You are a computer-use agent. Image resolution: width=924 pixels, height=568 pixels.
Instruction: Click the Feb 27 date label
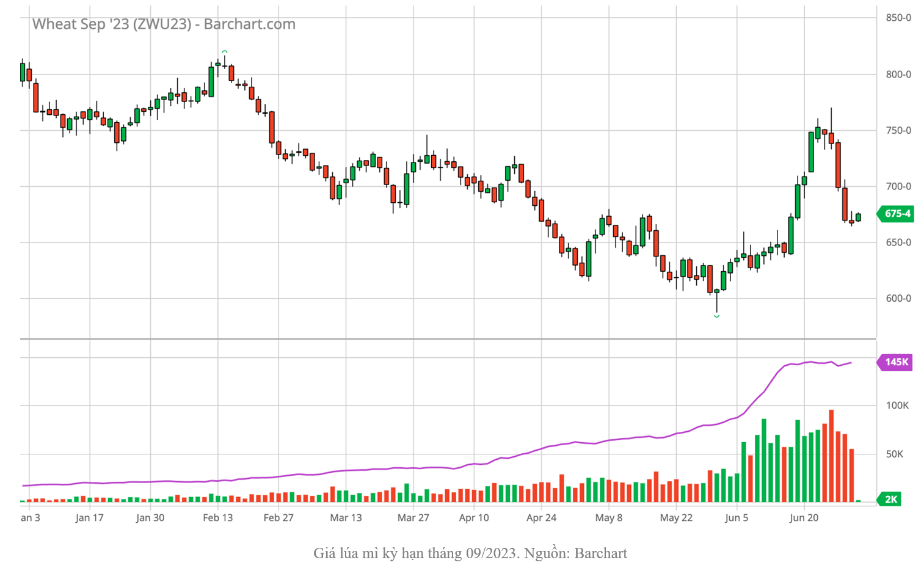coord(278,518)
